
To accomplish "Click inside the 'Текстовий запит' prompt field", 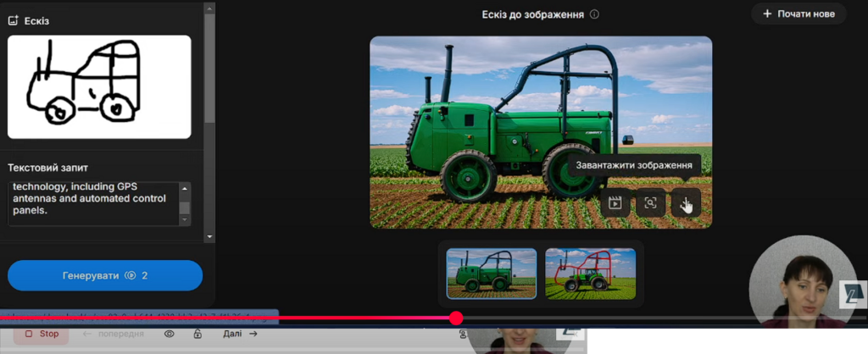I will click(x=94, y=203).
